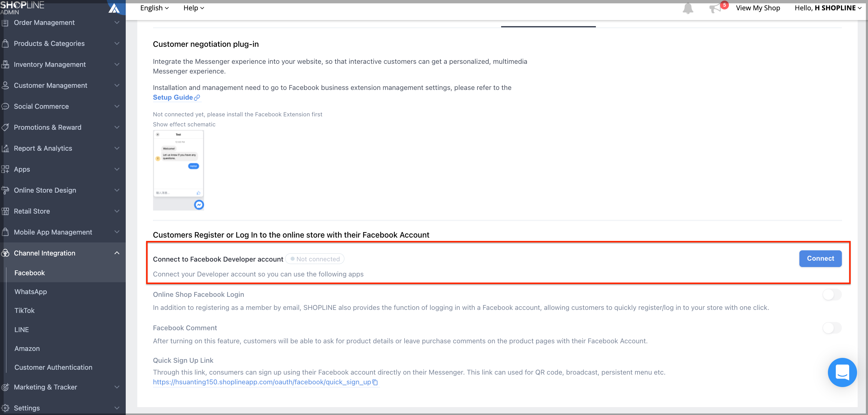The image size is (868, 415).
Task: Open the quick_sign_up URL link
Action: click(262, 382)
